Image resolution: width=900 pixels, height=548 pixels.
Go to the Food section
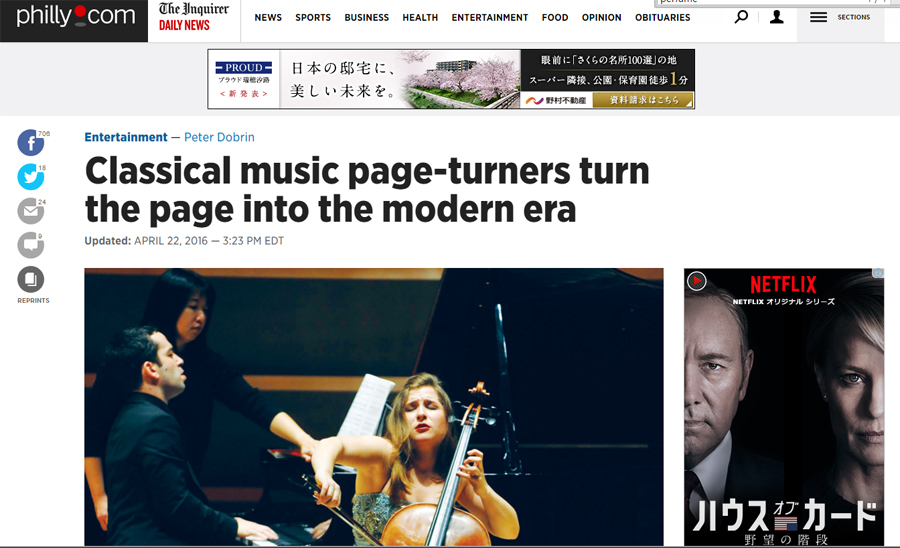click(554, 18)
